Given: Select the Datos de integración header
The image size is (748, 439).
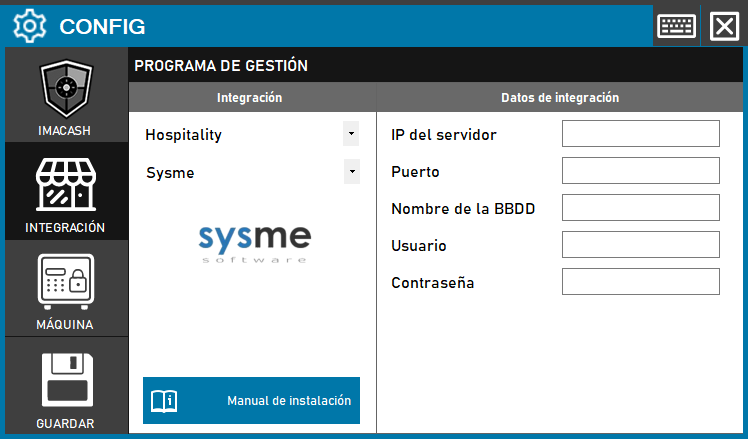Looking at the screenshot, I should [x=560, y=98].
